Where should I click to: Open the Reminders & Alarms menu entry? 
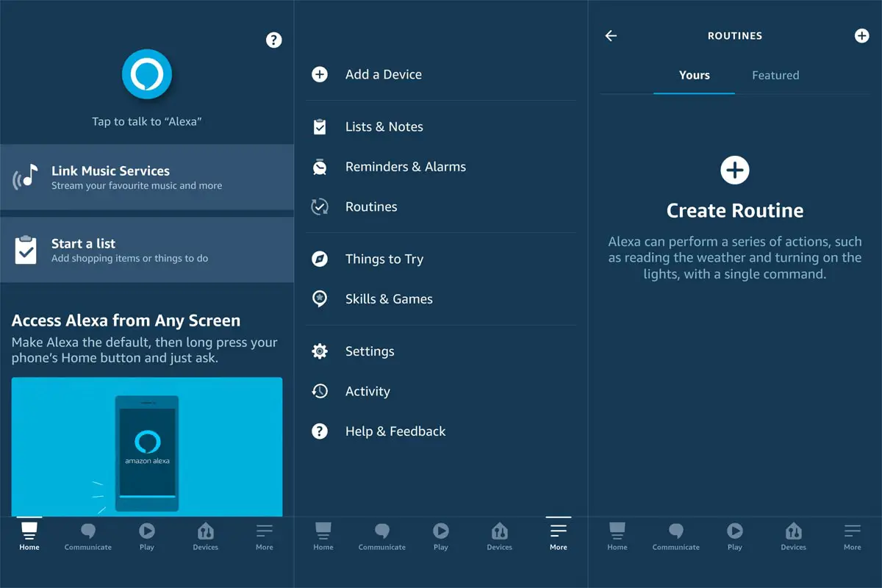click(441, 167)
